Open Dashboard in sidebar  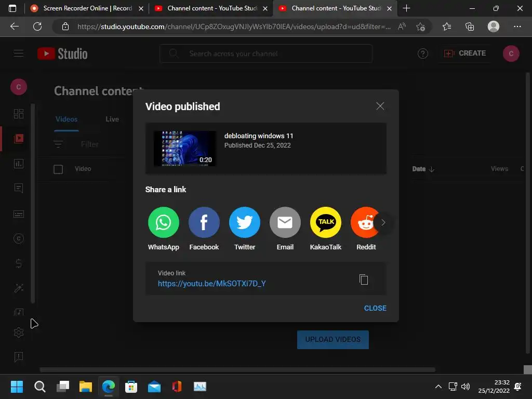(19, 114)
